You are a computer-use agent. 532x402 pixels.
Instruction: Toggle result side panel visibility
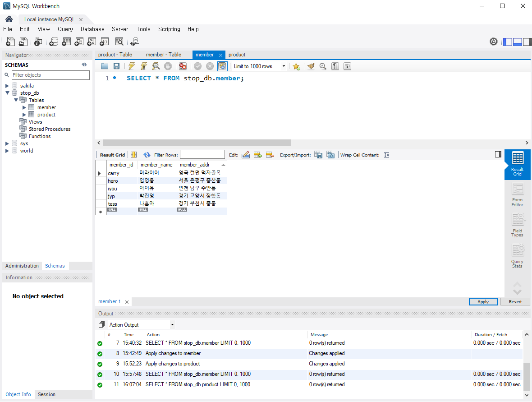(x=498, y=154)
